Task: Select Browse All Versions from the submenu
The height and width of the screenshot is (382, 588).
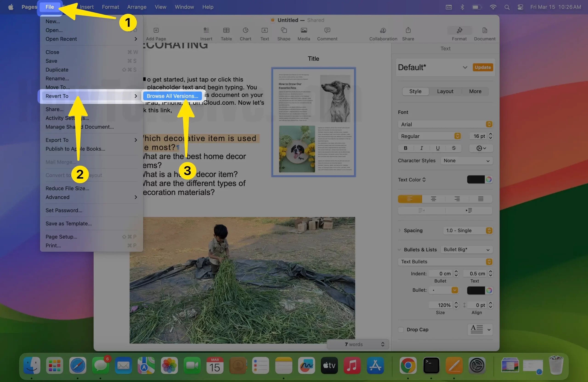Action: tap(172, 96)
